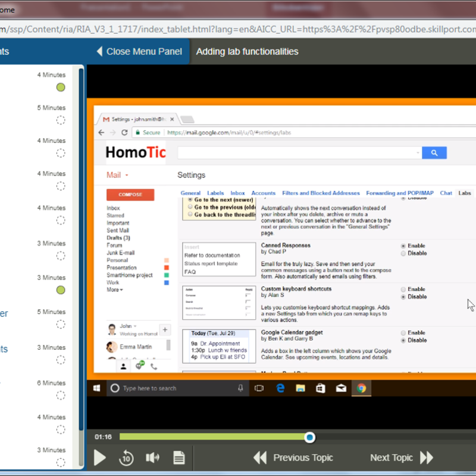Open the Starred folder
476x476 pixels.
115,215
